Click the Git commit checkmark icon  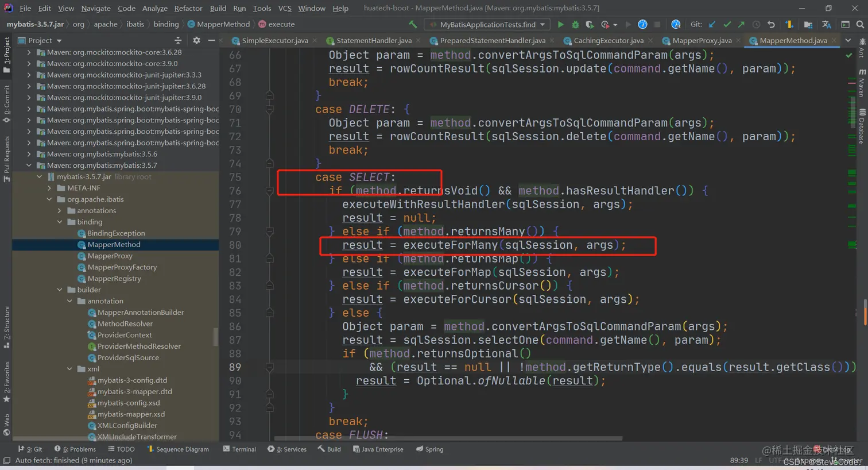727,24
